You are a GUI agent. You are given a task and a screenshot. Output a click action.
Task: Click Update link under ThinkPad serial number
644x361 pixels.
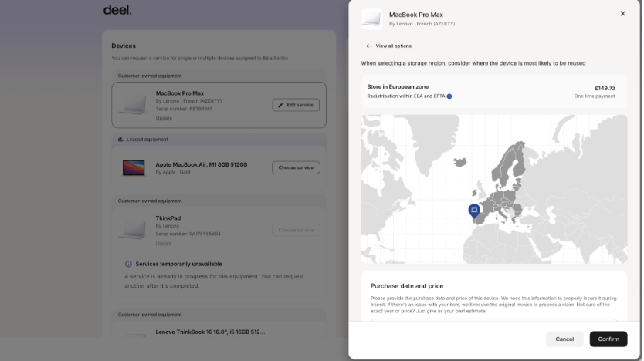(x=164, y=243)
